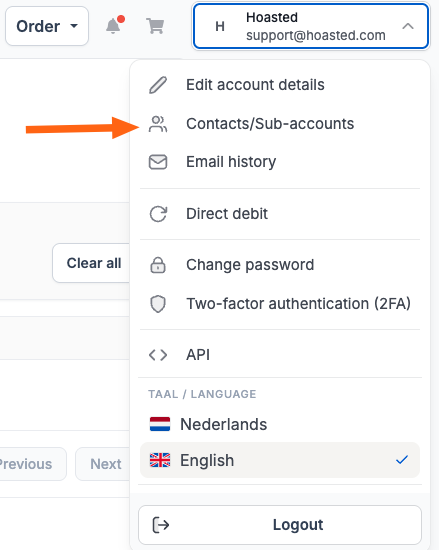The height and width of the screenshot is (550, 439).
Task: Click the shield icon for 2FA
Action: pos(158,304)
